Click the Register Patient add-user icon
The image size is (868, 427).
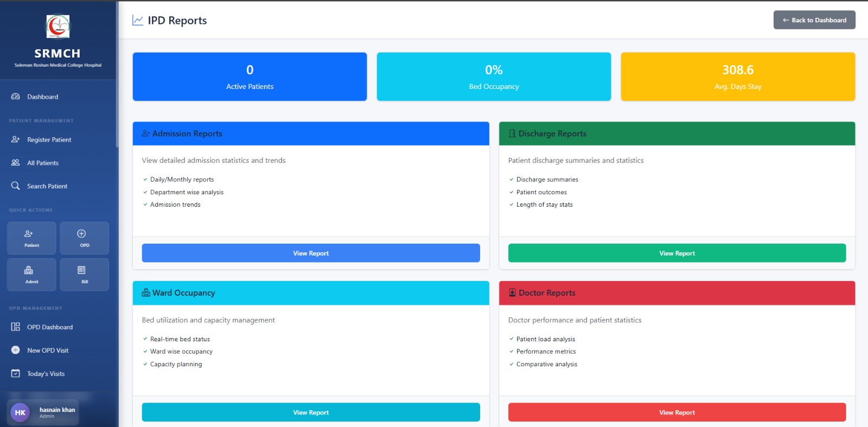click(x=16, y=139)
